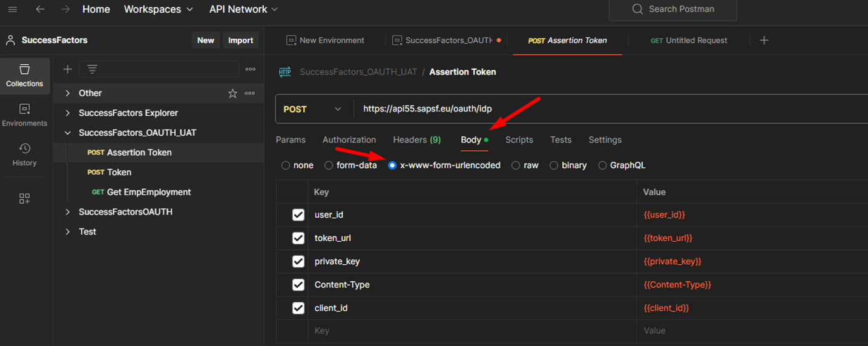
Task: Open the hamburger menu icon
Action: pyautogui.click(x=12, y=9)
